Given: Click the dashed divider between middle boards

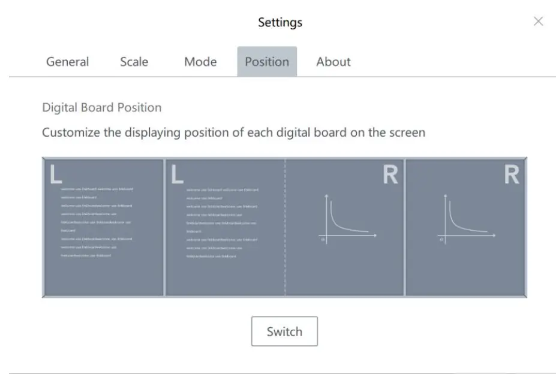Looking at the screenshot, I should (285, 226).
